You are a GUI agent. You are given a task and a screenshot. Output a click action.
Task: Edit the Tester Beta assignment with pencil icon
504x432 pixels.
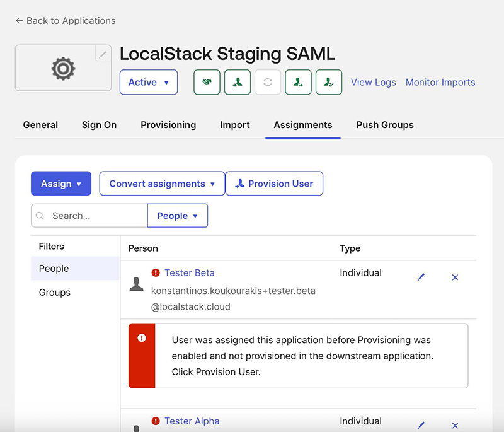[x=421, y=277]
